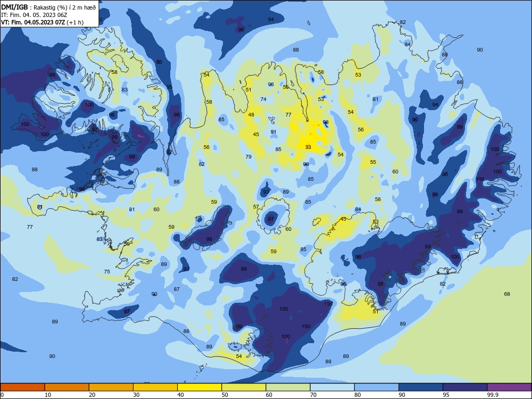This screenshot has height=399, width=532.
Task: Click the amber 20–30 legend swatch
Action: coord(111,387)
